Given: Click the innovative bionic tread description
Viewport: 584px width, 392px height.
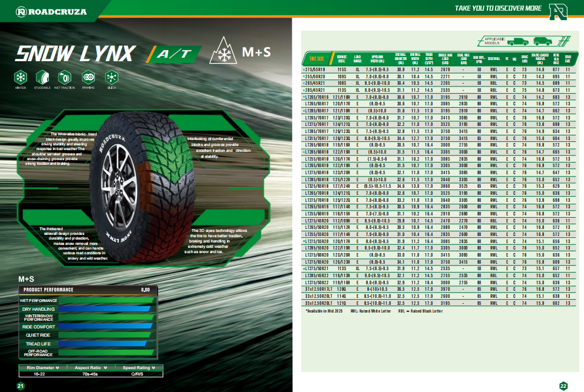Looking at the screenshot, I should (61, 148).
